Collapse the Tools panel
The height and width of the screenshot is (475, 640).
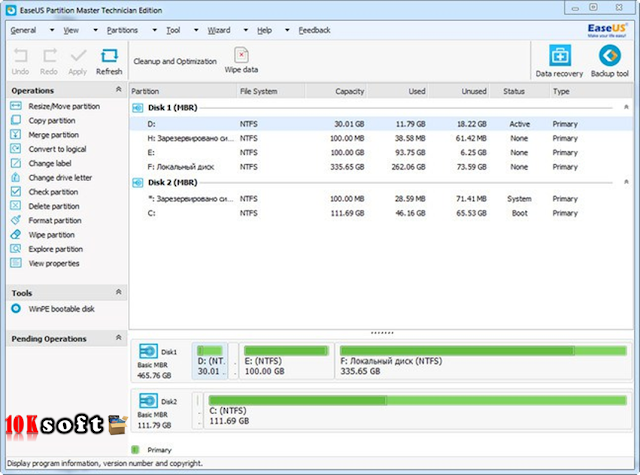click(118, 292)
